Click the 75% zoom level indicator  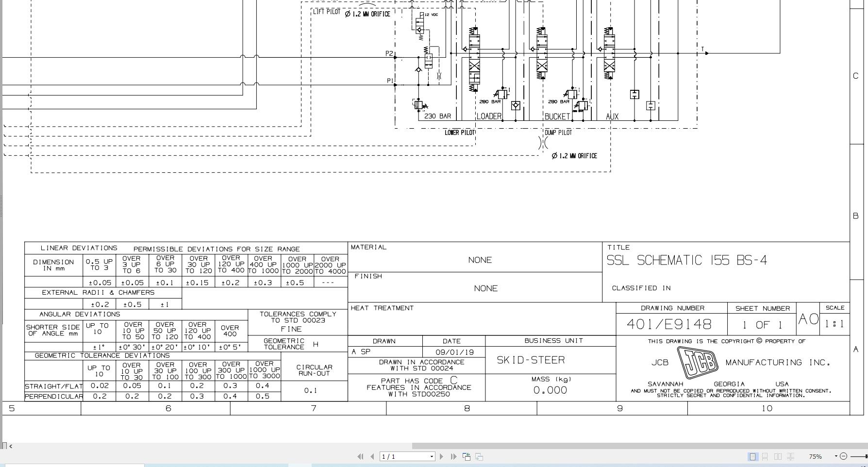[815, 456]
